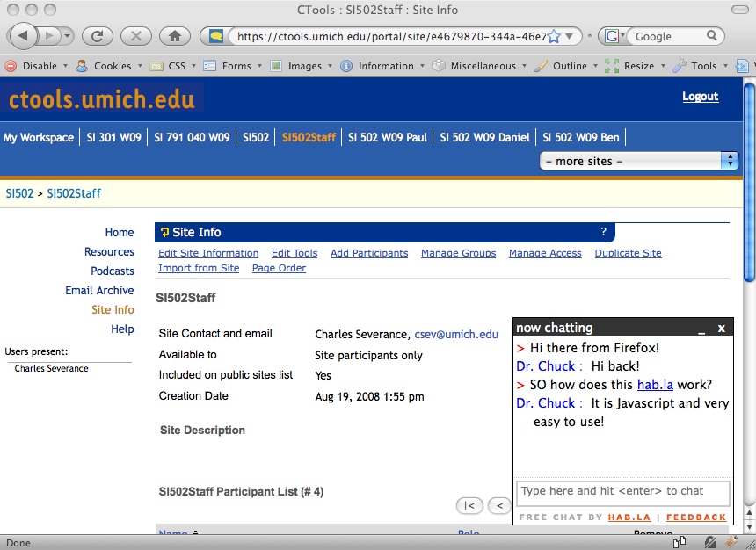Open the more sites dropdown
The width and height of the screenshot is (756, 550).
[639, 161]
